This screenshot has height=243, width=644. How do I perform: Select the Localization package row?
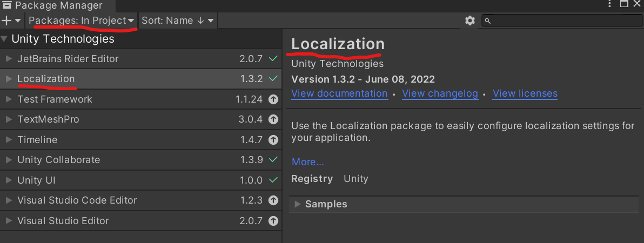pos(141,79)
